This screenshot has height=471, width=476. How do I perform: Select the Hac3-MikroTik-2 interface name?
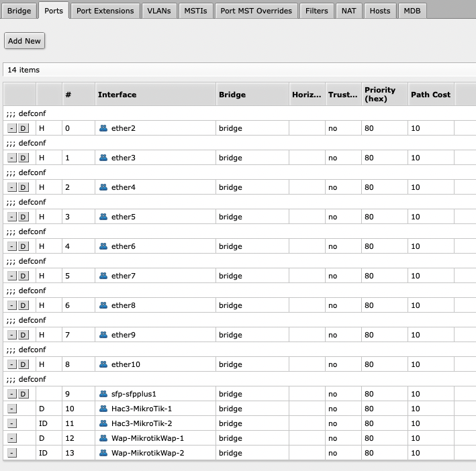tap(142, 423)
